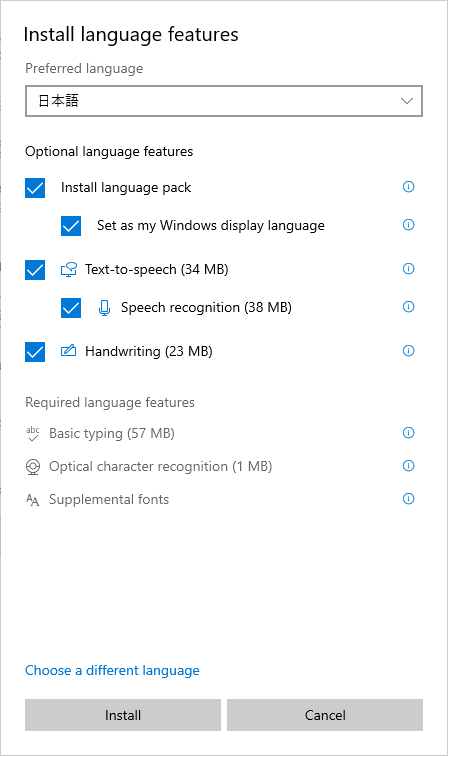Toggle the Handwriting checkbox off
This screenshot has height=757, width=449.
(x=35, y=352)
